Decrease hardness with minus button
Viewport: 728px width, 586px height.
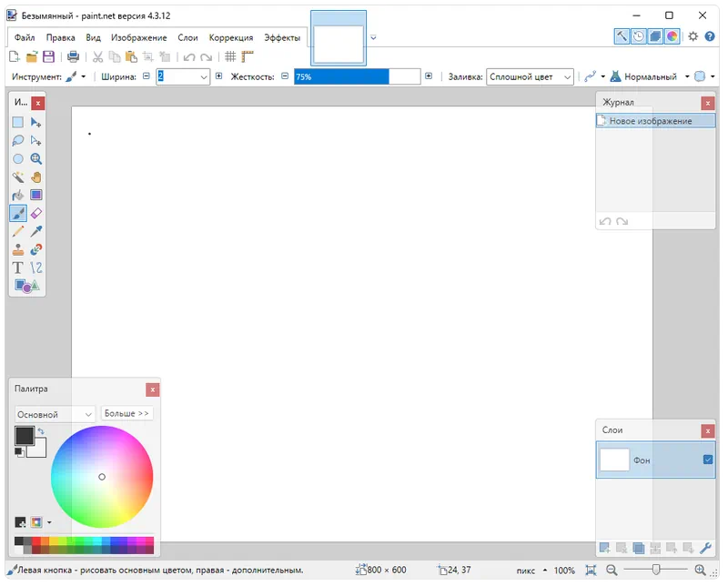tap(285, 76)
